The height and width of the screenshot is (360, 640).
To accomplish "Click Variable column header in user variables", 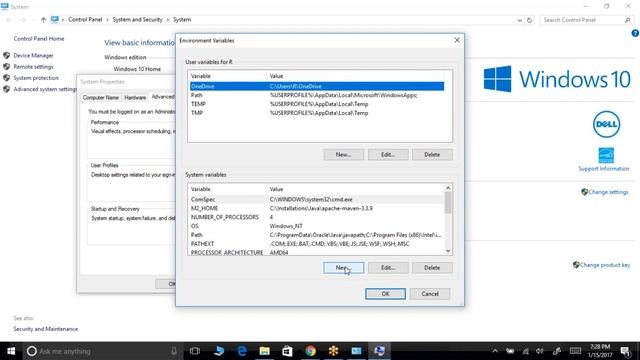I will 227,76.
